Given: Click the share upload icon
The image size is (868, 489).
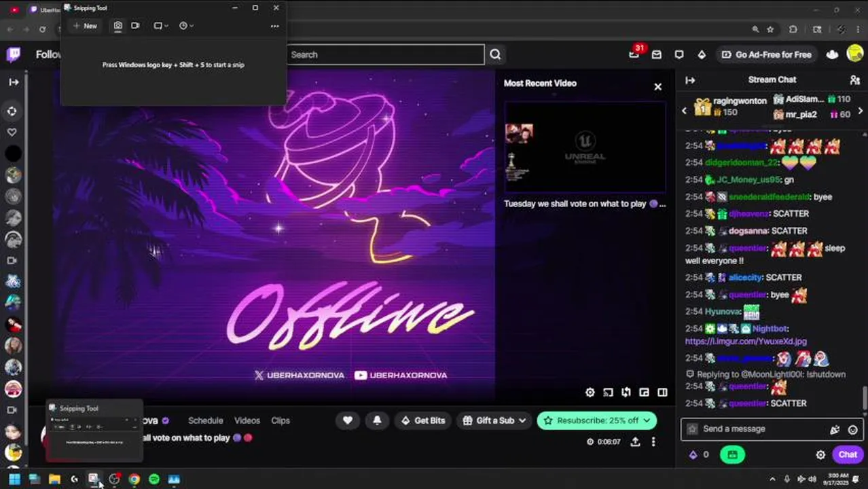Looking at the screenshot, I should [635, 441].
